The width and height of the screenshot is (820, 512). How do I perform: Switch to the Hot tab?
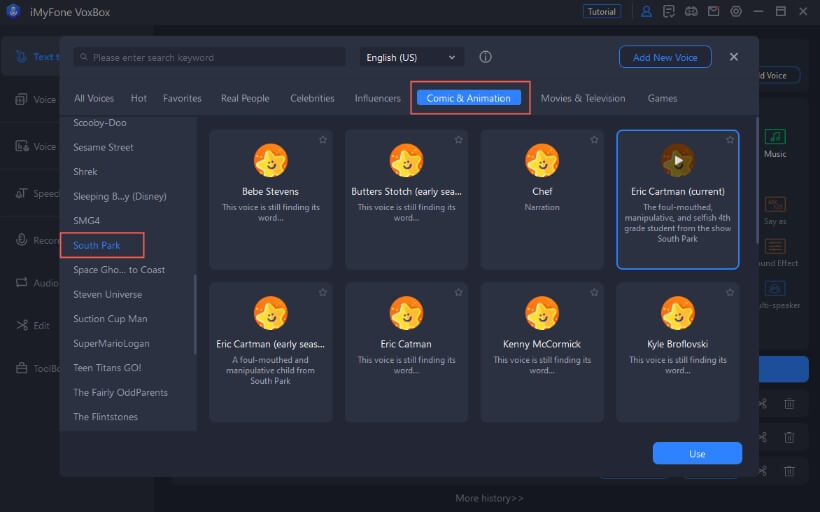pyautogui.click(x=139, y=98)
